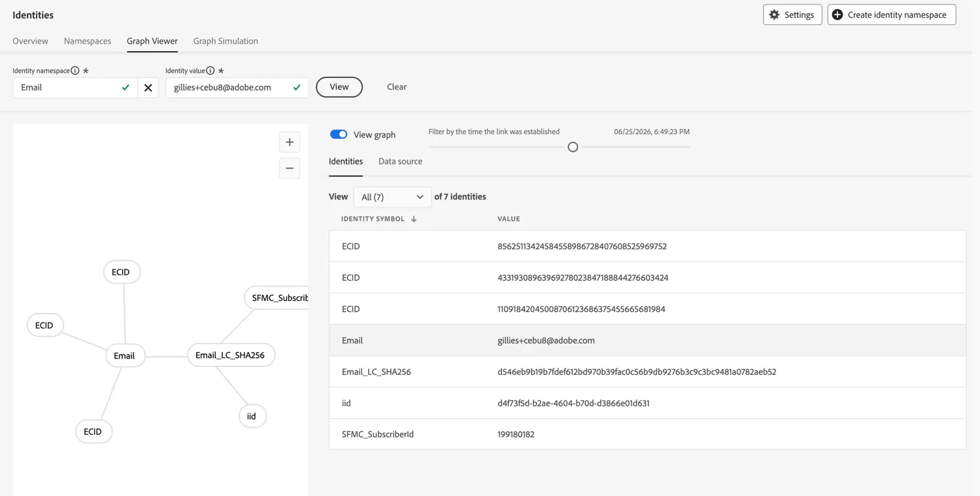The image size is (980, 496).
Task: Select the iid node in the graph
Action: tap(252, 416)
